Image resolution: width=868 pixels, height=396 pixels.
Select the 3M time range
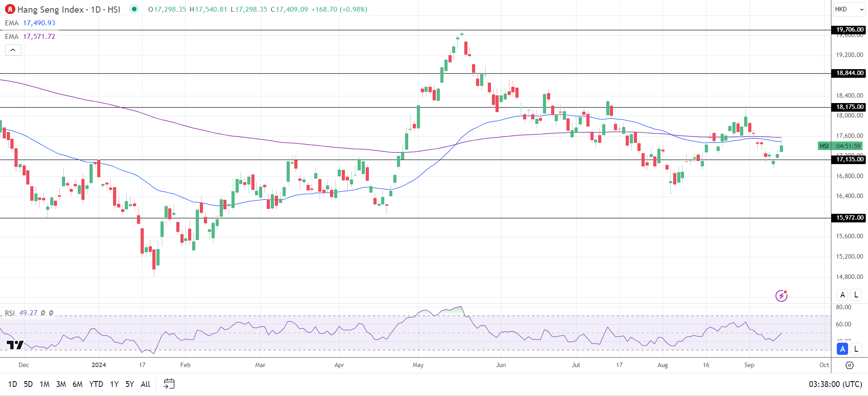(x=61, y=384)
